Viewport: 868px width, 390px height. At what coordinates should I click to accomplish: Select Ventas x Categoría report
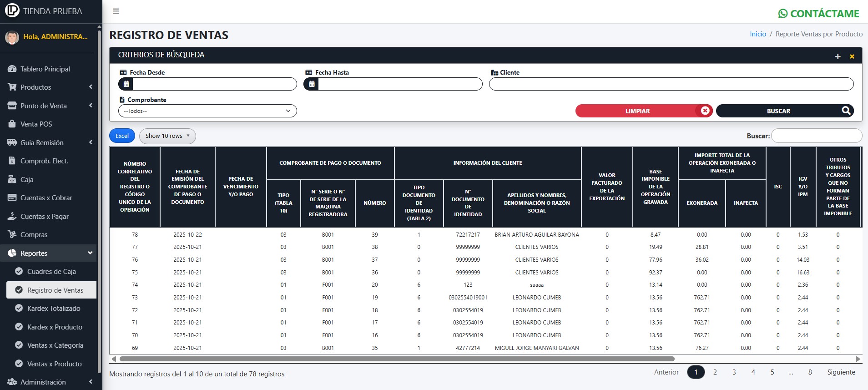(x=55, y=345)
